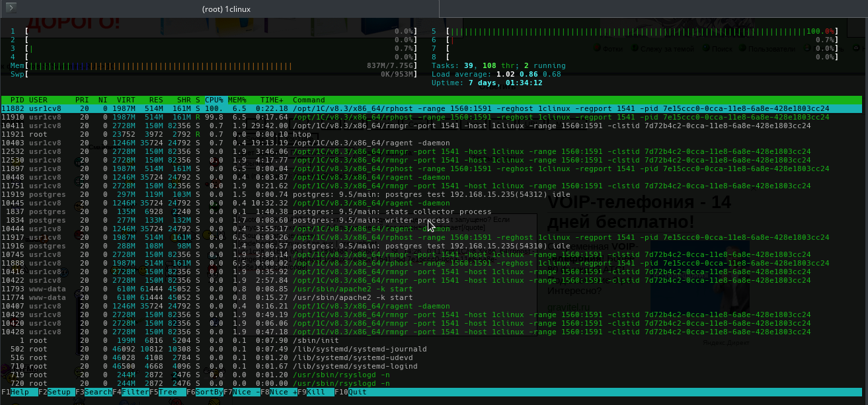Open F6 SortBy menu

click(x=204, y=392)
